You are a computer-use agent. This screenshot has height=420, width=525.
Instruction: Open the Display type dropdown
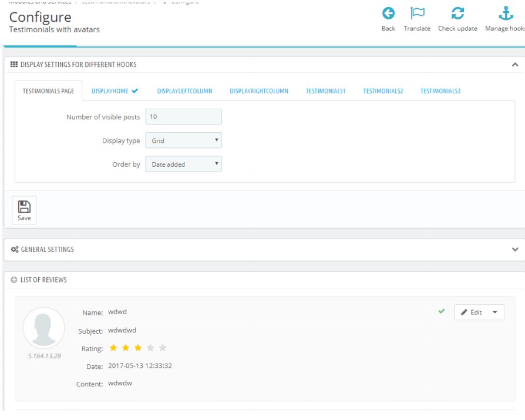(x=183, y=140)
